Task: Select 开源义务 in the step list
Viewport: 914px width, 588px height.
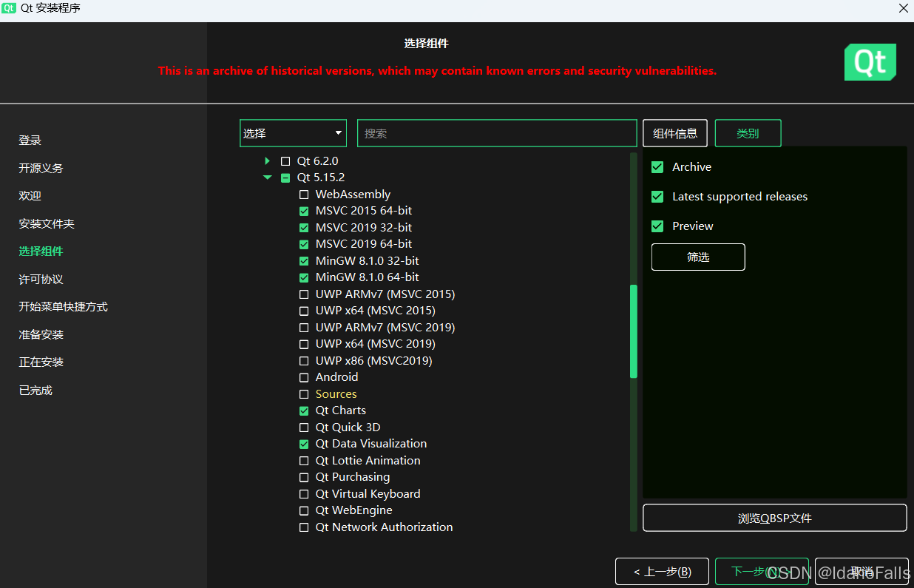Action: [41, 168]
